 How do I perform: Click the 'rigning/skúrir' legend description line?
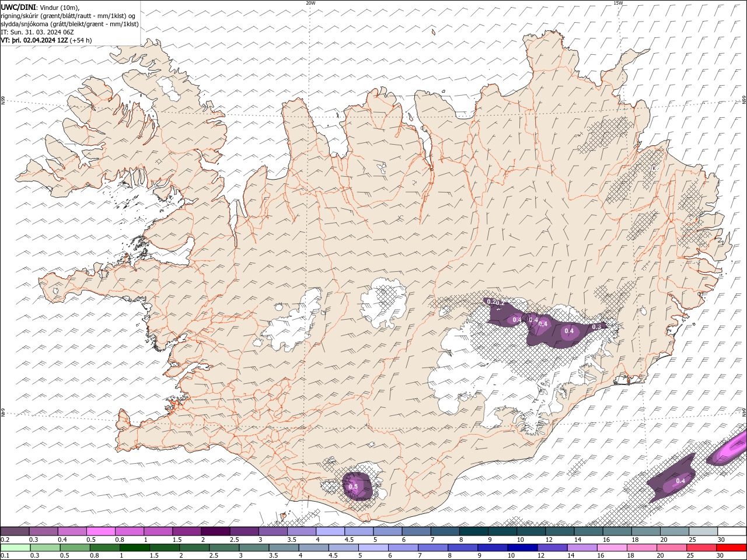(x=68, y=16)
